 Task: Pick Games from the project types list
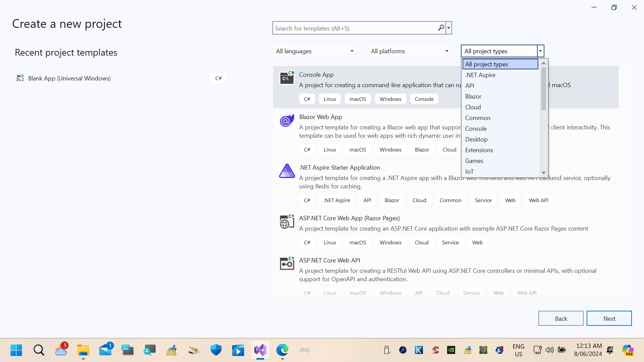474,161
